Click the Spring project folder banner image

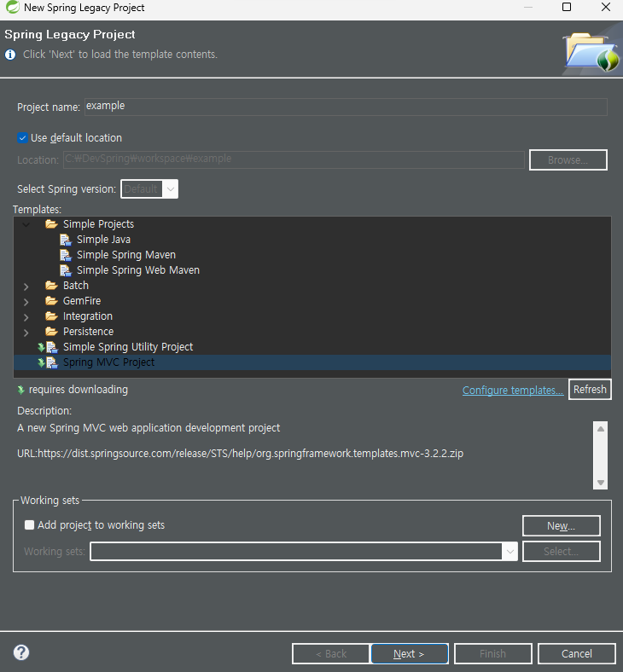(592, 52)
